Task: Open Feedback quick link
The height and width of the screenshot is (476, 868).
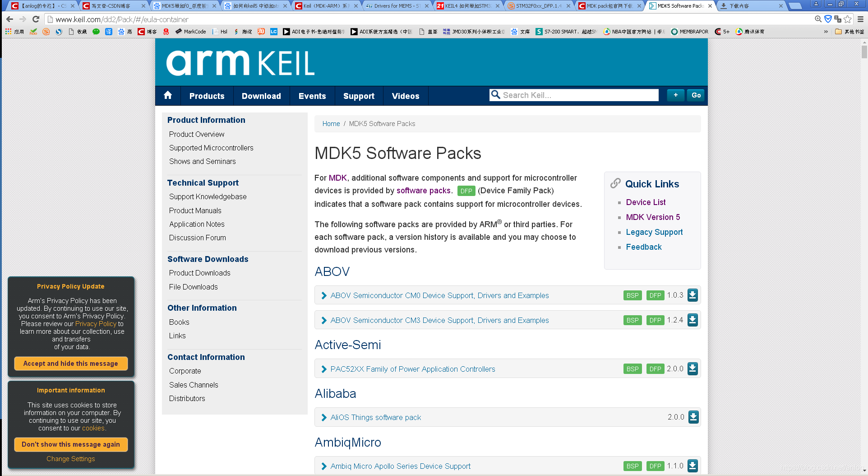Action: [644, 247]
